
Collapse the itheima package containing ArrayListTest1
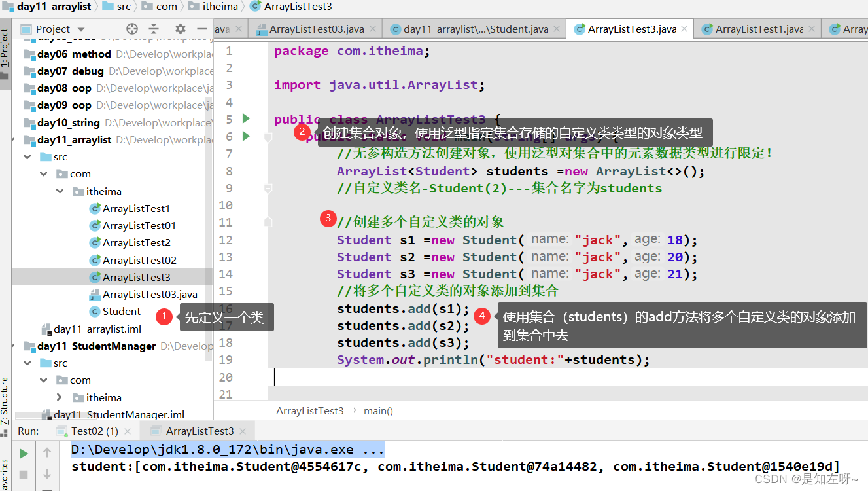60,191
